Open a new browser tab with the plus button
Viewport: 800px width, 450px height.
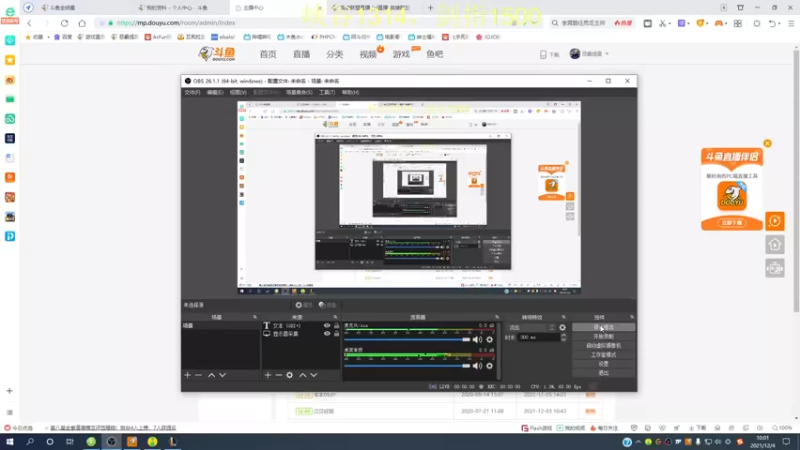point(430,8)
